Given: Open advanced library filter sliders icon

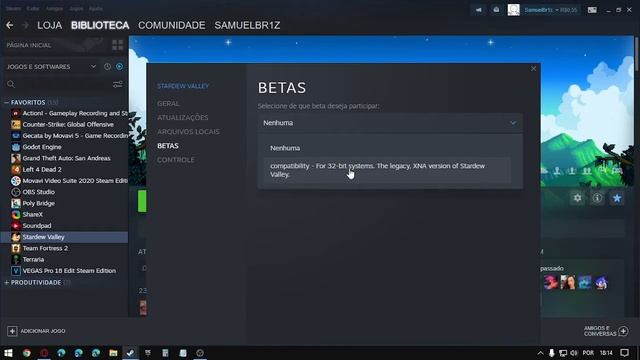Looking at the screenshot, I should 118,84.
